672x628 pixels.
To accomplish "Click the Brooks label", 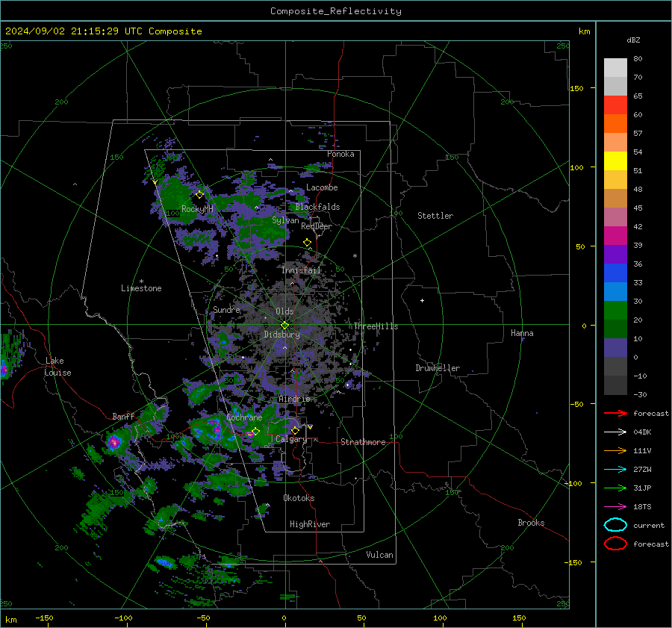I will pos(531,523).
